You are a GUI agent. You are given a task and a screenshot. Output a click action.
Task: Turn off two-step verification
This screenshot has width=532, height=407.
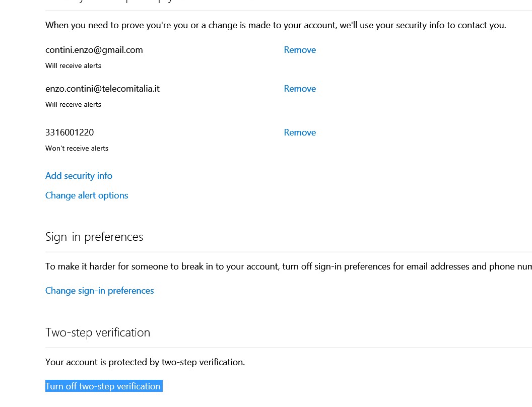point(103,386)
